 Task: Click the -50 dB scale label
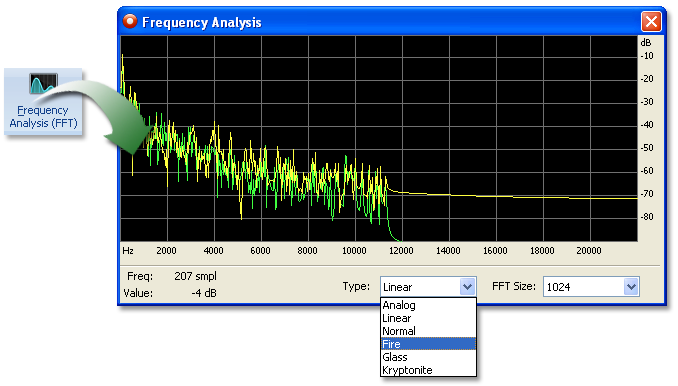647,148
